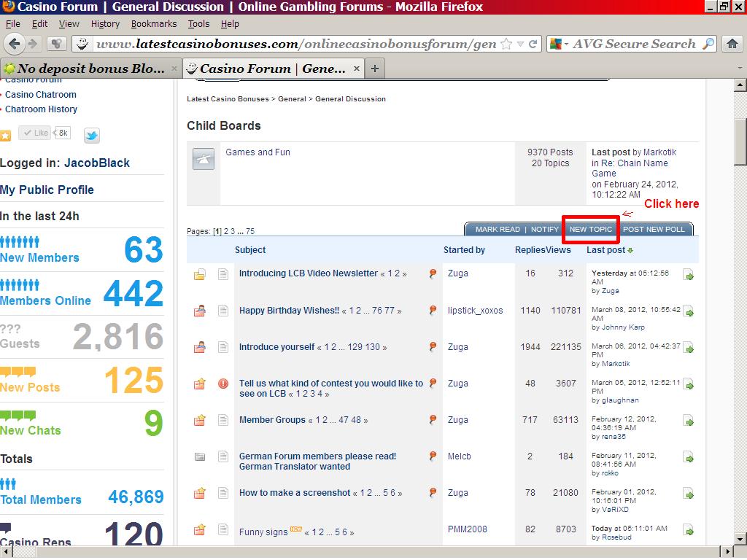Screen dimensions: 747x560
Task: Click the AVG search magnifier icon
Action: [x=708, y=44]
